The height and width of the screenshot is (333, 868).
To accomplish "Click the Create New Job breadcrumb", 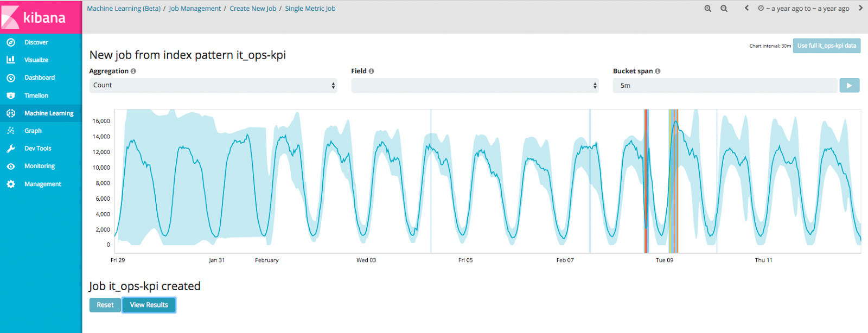I will point(253,9).
